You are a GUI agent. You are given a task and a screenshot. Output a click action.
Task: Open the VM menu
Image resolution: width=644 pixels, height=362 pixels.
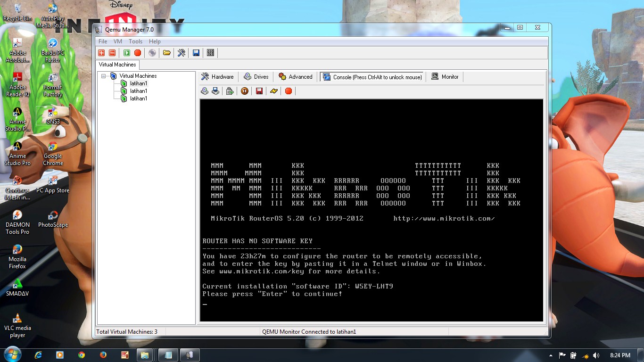point(118,41)
